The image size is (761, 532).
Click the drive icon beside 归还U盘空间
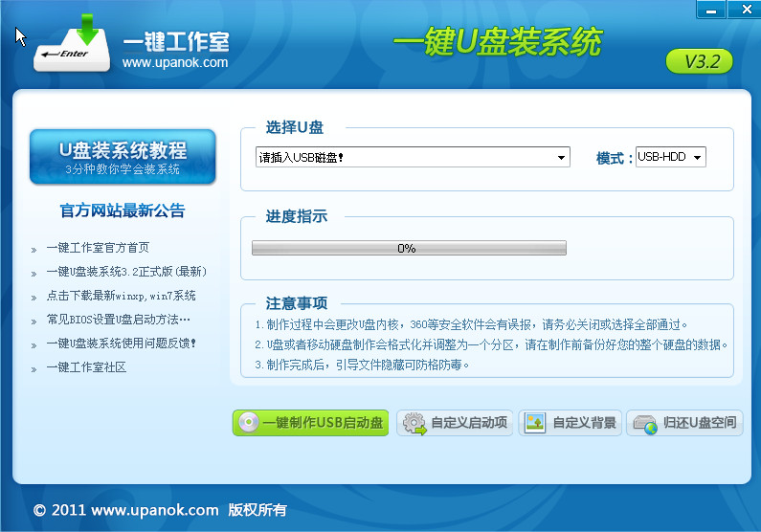645,424
